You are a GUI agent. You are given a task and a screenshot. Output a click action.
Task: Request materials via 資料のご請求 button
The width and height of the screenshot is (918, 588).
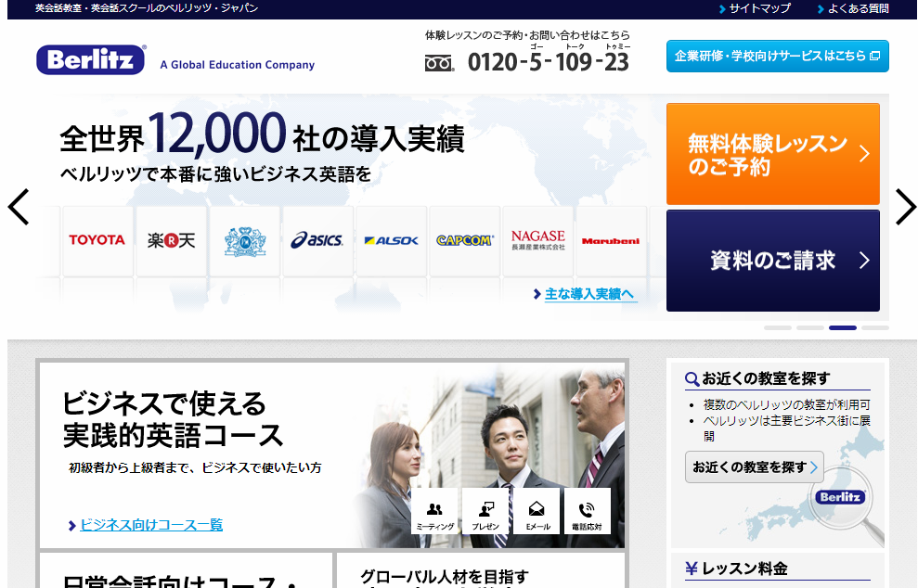point(772,261)
